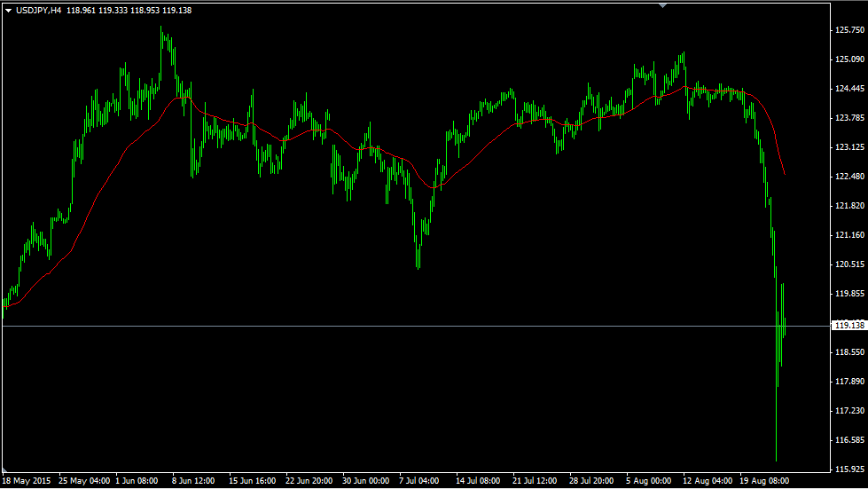Click the 18 May 2015 date label

[x=27, y=481]
